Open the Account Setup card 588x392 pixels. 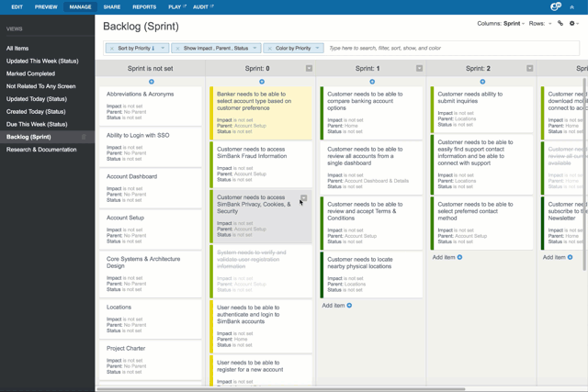[151, 230]
